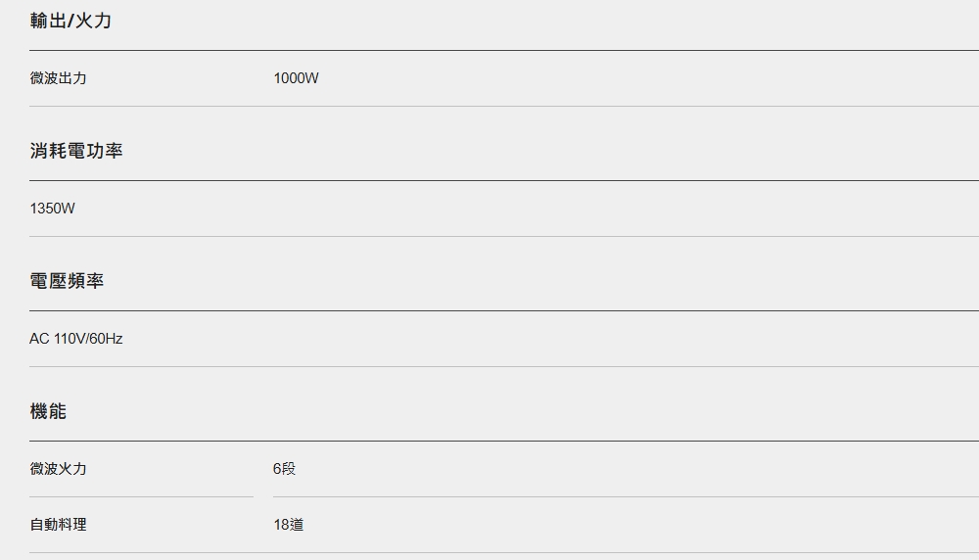Click the 消耗電功率 section heading
This screenshot has height=560, width=979.
76,151
